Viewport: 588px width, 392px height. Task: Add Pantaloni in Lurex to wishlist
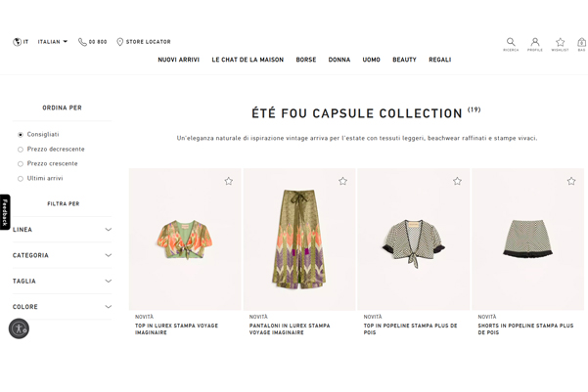(x=342, y=181)
